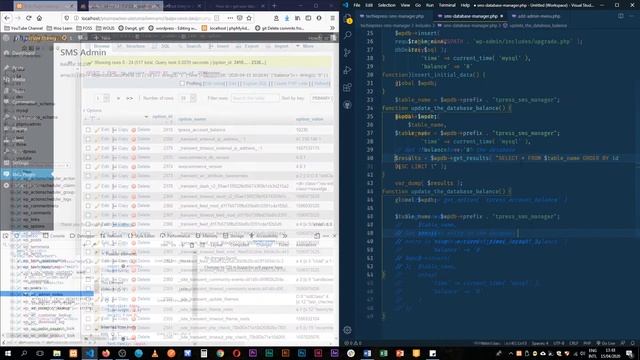Image resolution: width=640 pixels, height=360 pixels.
Task: Show more bookmarks chevron
Action: (332, 28)
